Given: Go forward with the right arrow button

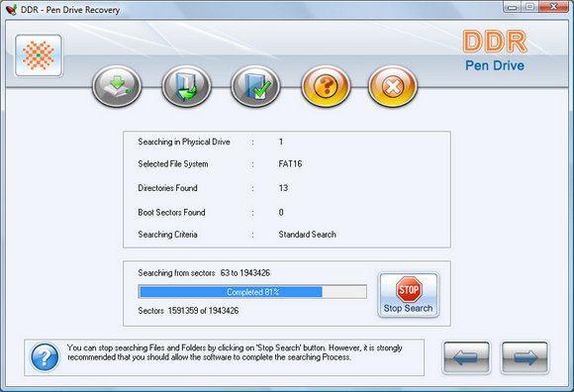Looking at the screenshot, I should point(525,357).
